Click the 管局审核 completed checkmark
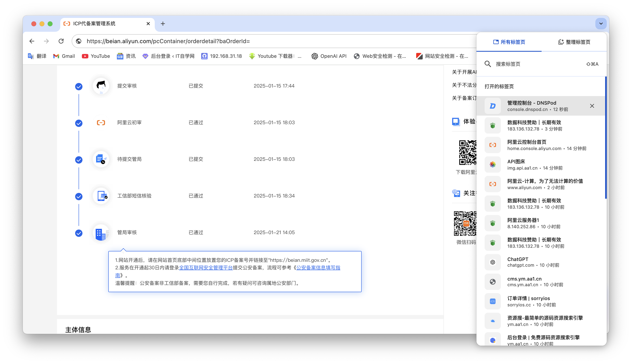 [x=79, y=233]
